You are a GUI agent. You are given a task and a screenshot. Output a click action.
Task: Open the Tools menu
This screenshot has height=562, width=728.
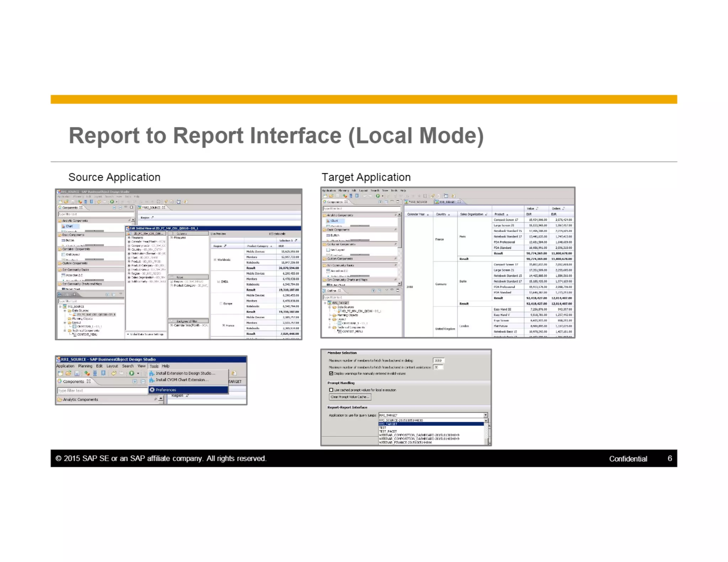click(x=154, y=366)
